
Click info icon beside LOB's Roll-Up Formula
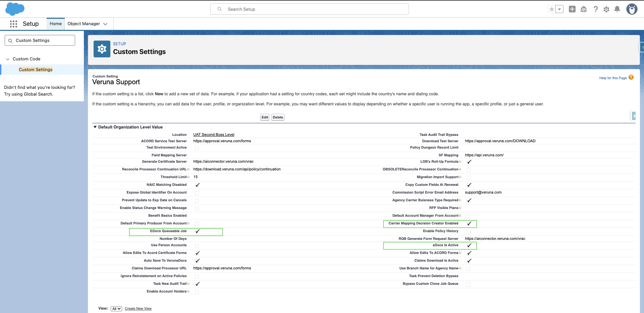click(460, 162)
